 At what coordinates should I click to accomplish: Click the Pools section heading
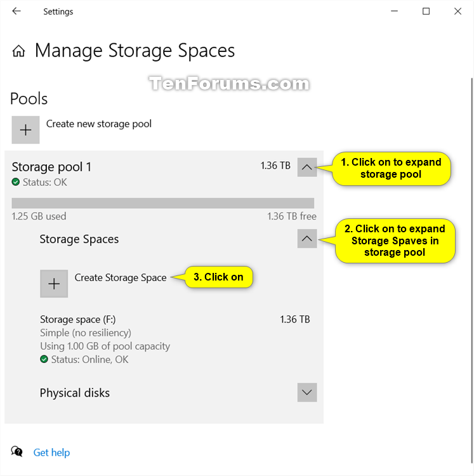pos(29,98)
